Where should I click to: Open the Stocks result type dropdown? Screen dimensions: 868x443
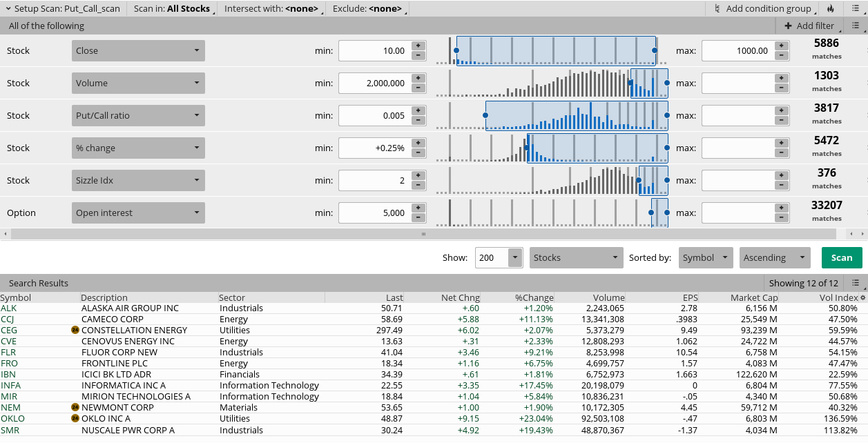[x=577, y=257]
